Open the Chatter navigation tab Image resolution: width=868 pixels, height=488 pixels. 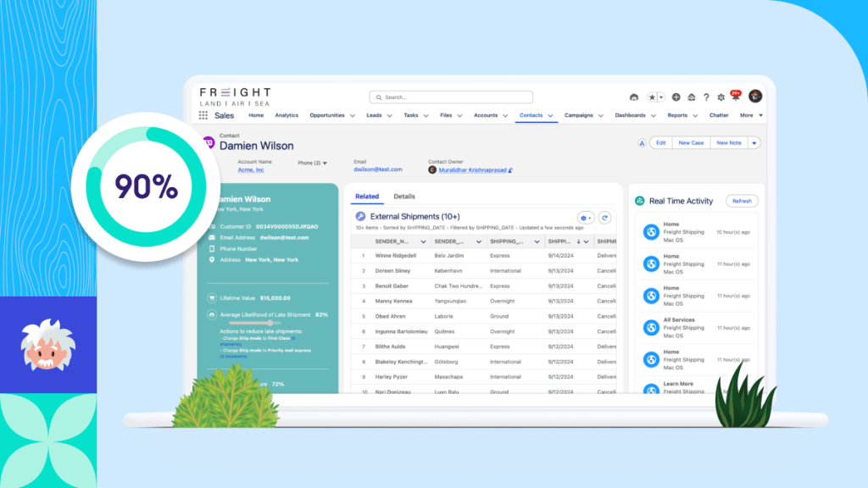pos(719,115)
